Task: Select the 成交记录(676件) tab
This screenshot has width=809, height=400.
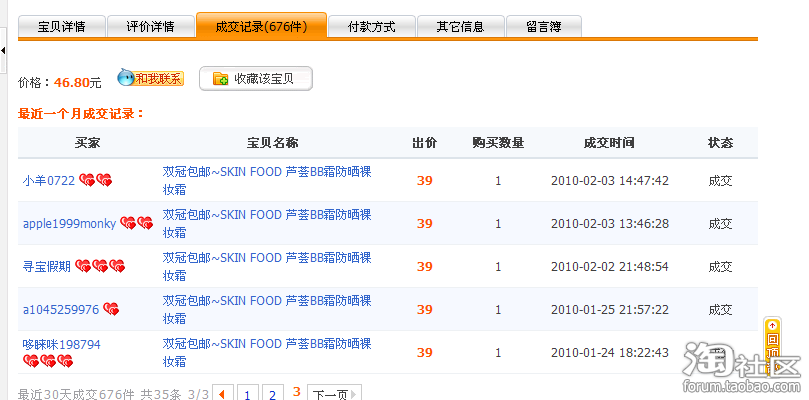Action: click(261, 27)
